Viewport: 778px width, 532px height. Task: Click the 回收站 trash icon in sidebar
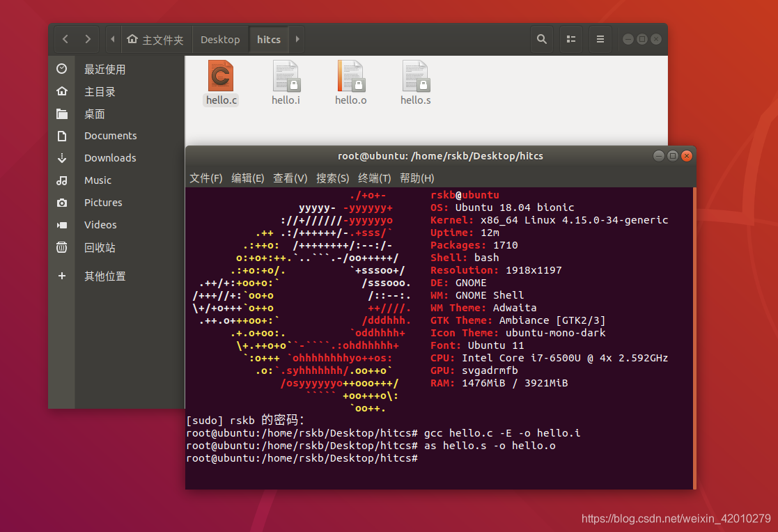[x=61, y=247]
